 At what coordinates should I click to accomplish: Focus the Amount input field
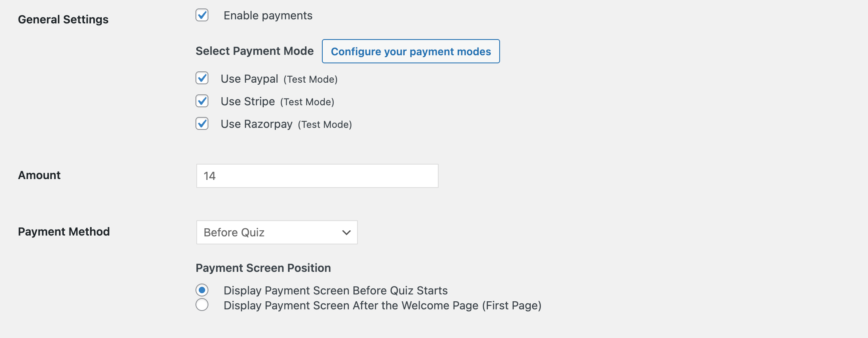pyautogui.click(x=317, y=176)
